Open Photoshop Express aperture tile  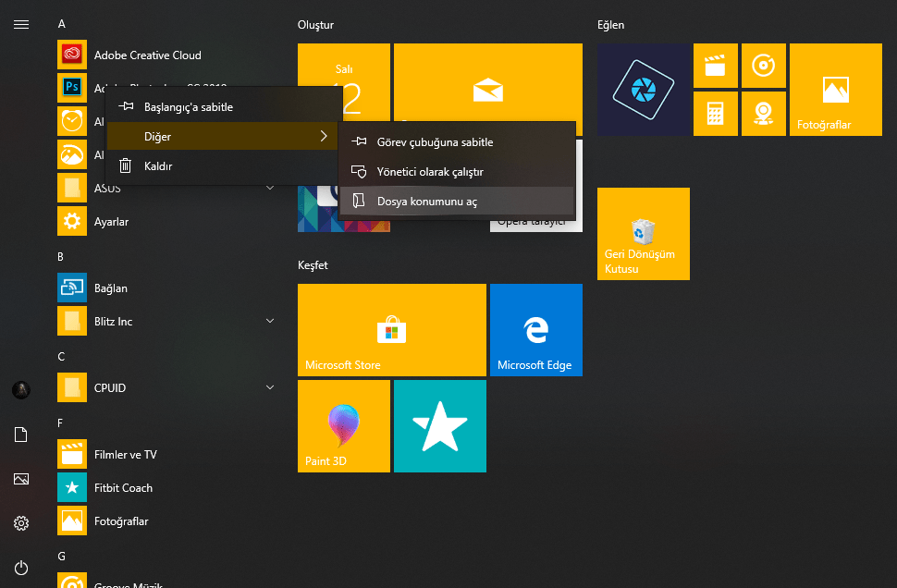pos(644,90)
